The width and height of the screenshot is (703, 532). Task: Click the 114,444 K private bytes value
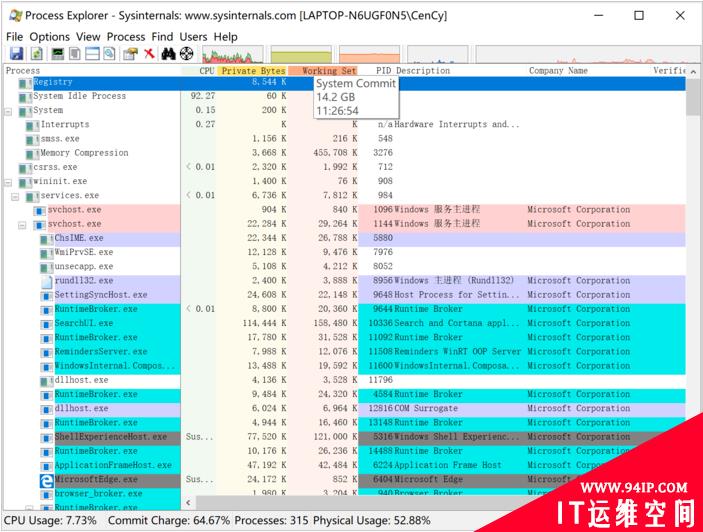[x=265, y=324]
